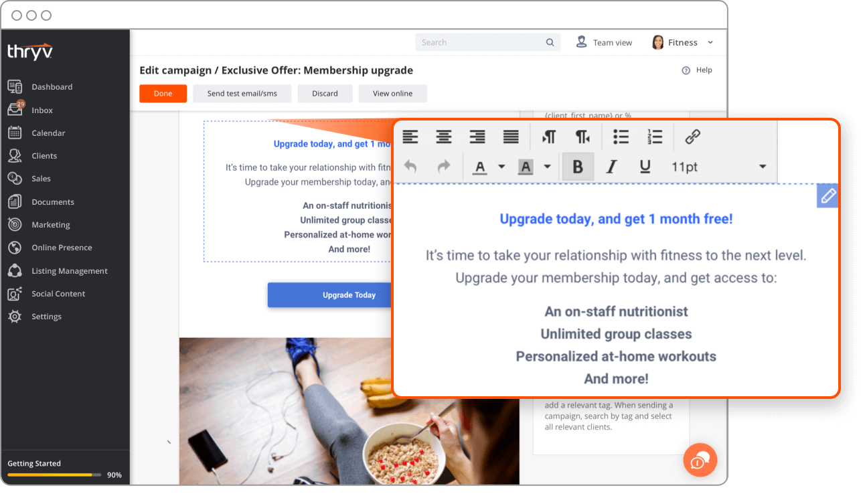The width and height of the screenshot is (861, 504).
Task: Insert a hyperlink with link icon
Action: (x=692, y=137)
